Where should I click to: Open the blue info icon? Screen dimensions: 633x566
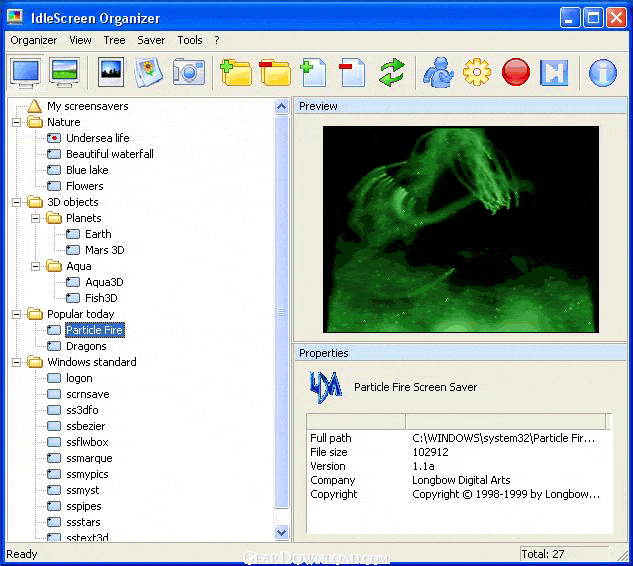(x=602, y=73)
